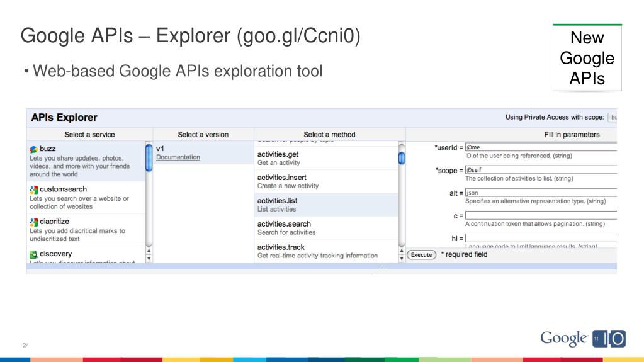The image size is (644, 362).
Task: Click slide number 24
Action: click(x=26, y=345)
